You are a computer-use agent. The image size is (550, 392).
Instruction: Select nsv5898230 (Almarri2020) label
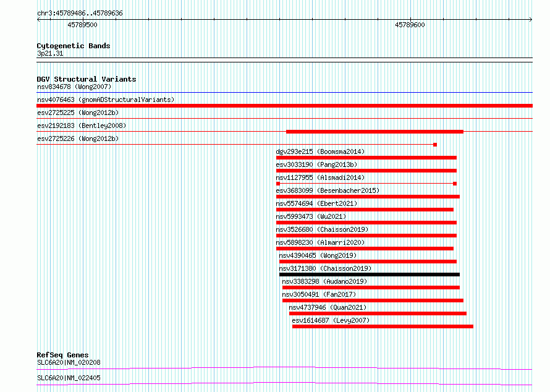[320, 242]
